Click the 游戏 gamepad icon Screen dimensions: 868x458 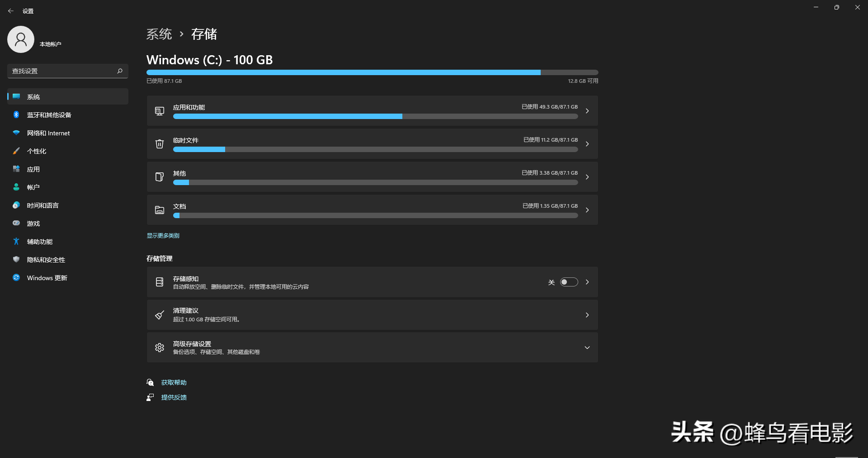16,223
